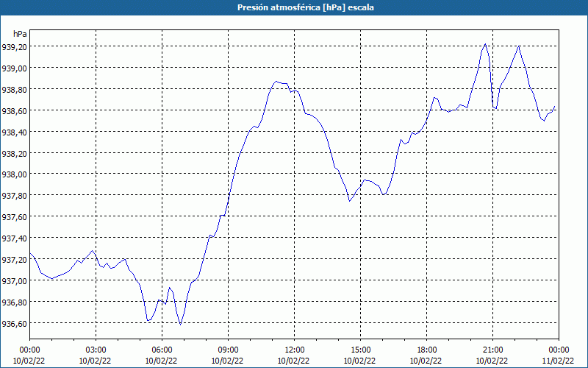Click the 09:00 time axis label
The image size is (588, 368).
coord(229,350)
